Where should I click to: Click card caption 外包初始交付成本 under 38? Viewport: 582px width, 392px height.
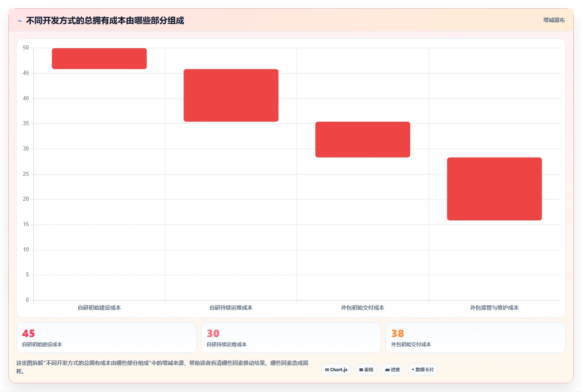click(411, 345)
